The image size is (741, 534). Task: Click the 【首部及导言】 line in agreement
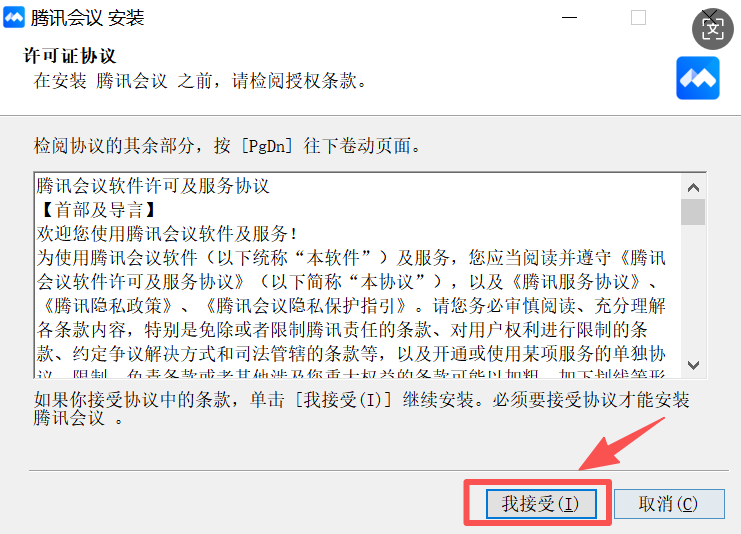97,210
